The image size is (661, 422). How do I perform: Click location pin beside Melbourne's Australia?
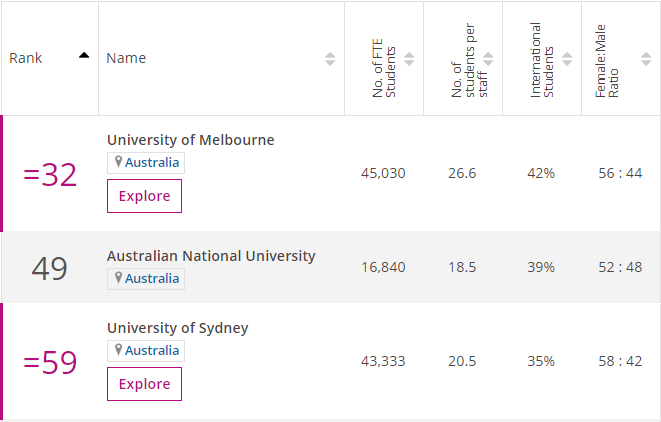tap(118, 163)
